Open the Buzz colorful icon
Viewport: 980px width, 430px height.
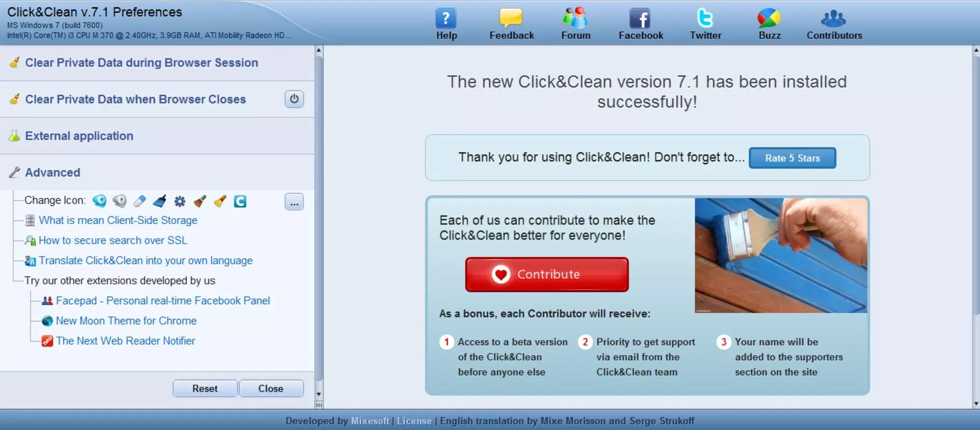(x=769, y=18)
